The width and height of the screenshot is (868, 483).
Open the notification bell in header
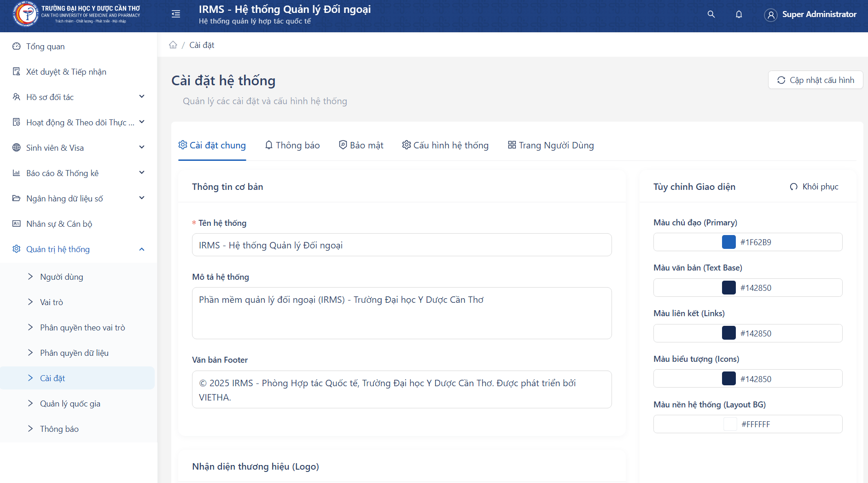pyautogui.click(x=739, y=14)
